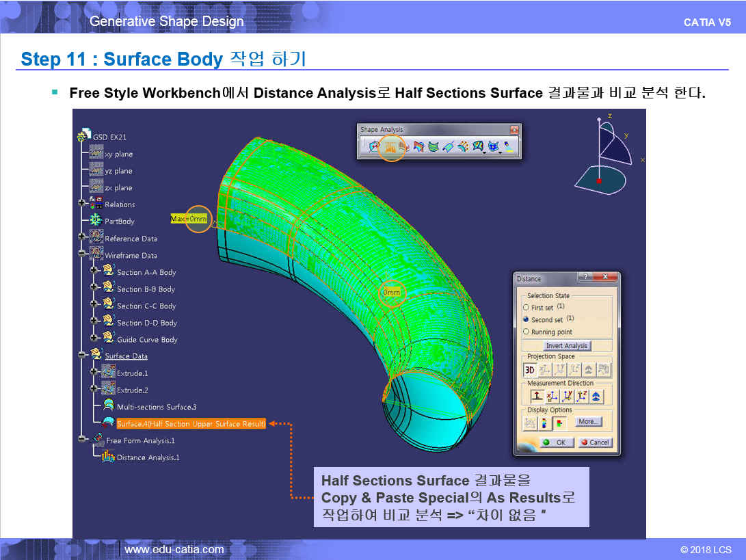
Task: Select the Y direction measurement icon
Action: click(x=568, y=397)
